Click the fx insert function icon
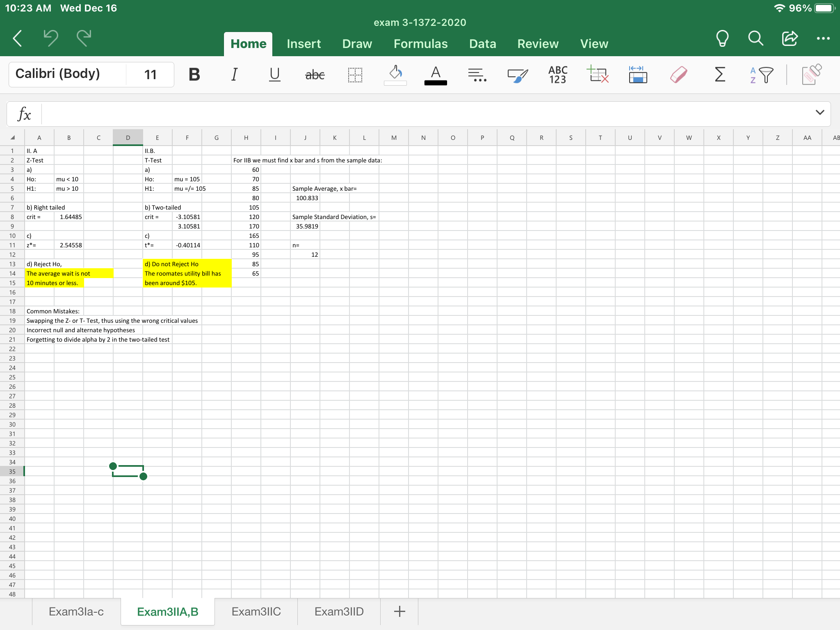The image size is (840, 630). click(x=24, y=114)
